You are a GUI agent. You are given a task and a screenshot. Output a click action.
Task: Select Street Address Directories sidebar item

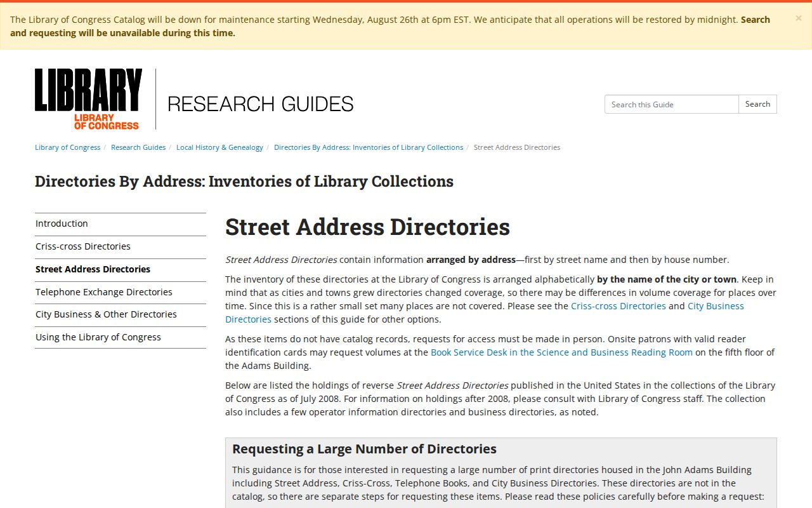click(121, 269)
